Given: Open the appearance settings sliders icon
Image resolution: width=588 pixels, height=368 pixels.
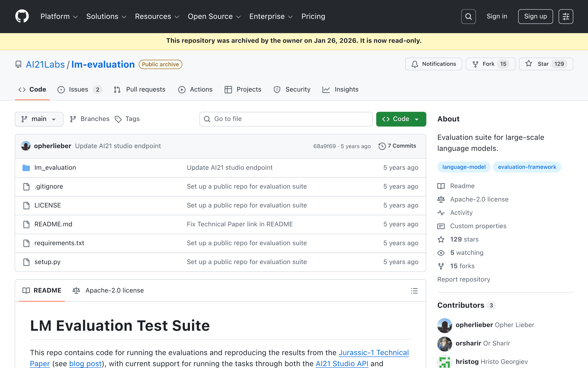Looking at the screenshot, I should point(566,16).
